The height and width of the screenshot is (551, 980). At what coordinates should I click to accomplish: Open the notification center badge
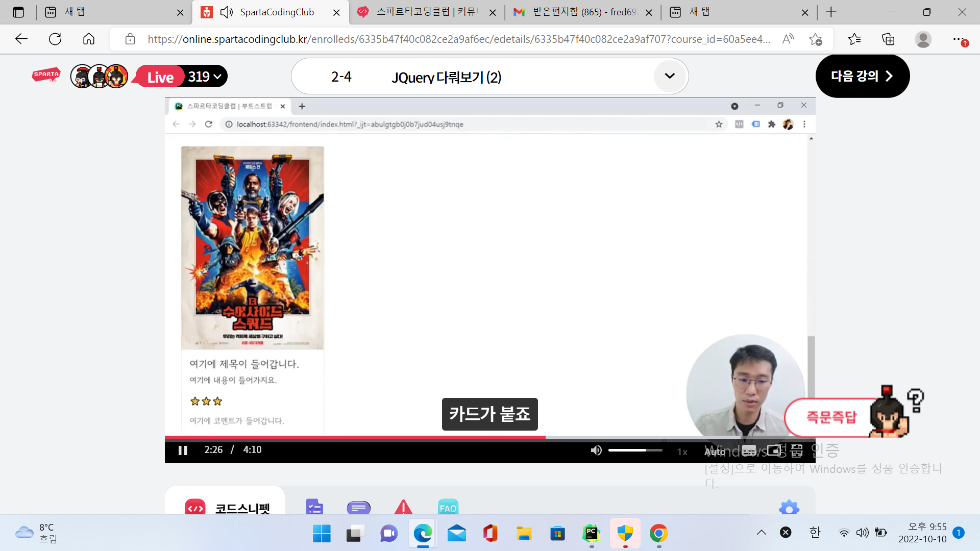959,533
